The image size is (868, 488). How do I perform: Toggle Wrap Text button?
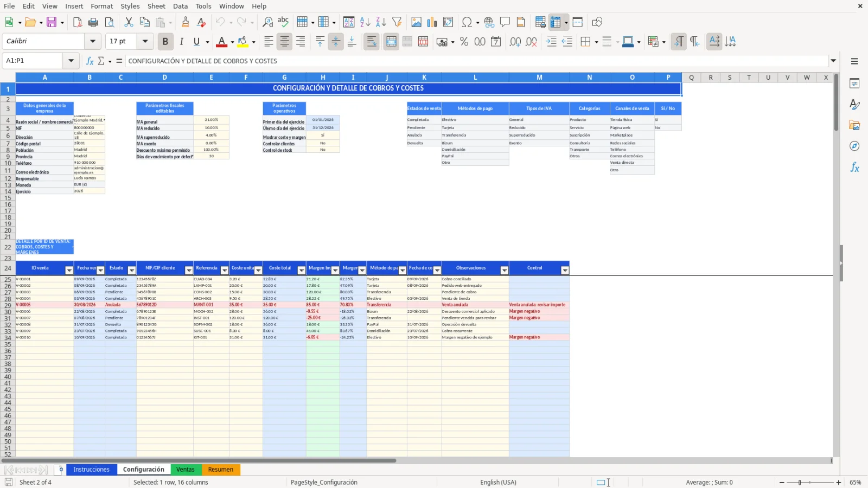click(372, 41)
